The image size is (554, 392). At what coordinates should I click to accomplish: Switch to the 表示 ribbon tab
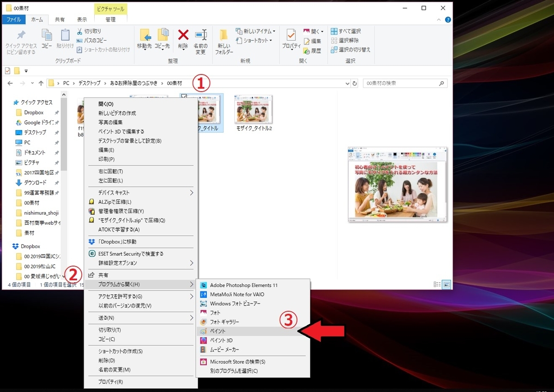(x=83, y=19)
